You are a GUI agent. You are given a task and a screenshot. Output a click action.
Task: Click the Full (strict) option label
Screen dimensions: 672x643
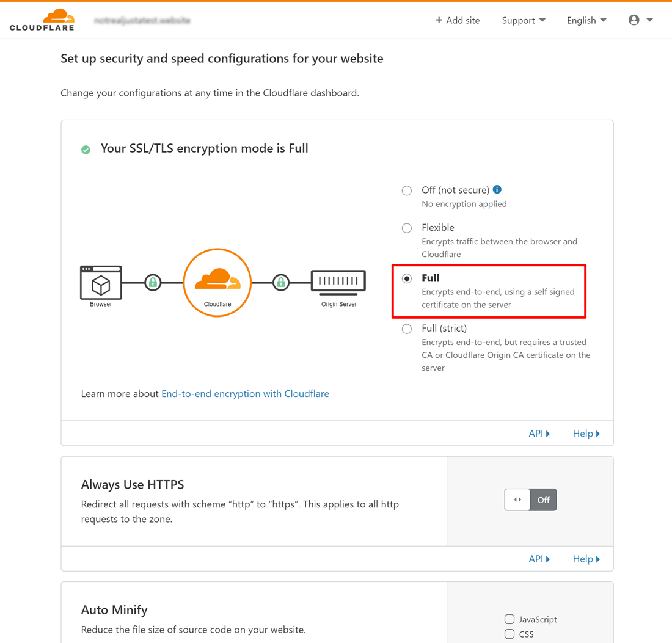444,328
